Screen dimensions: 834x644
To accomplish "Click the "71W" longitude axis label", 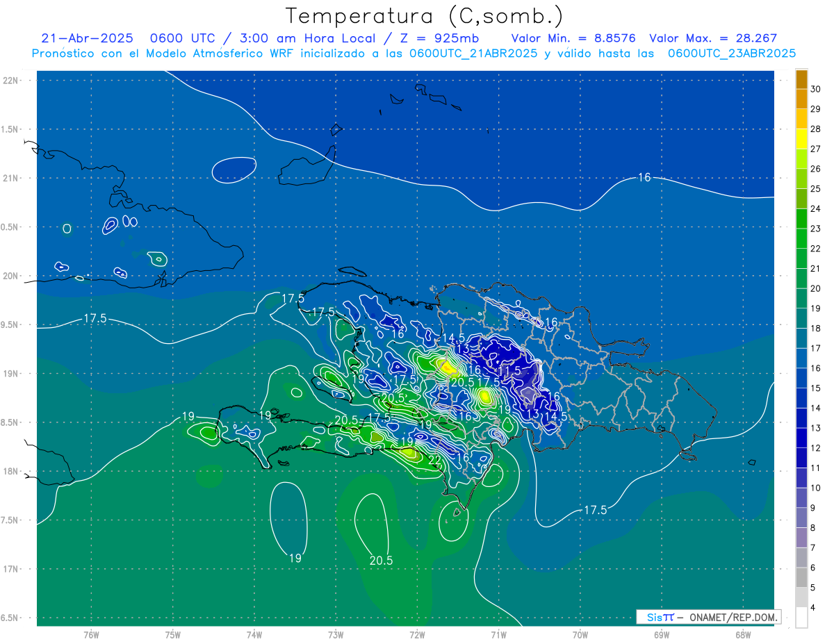I will (498, 634).
